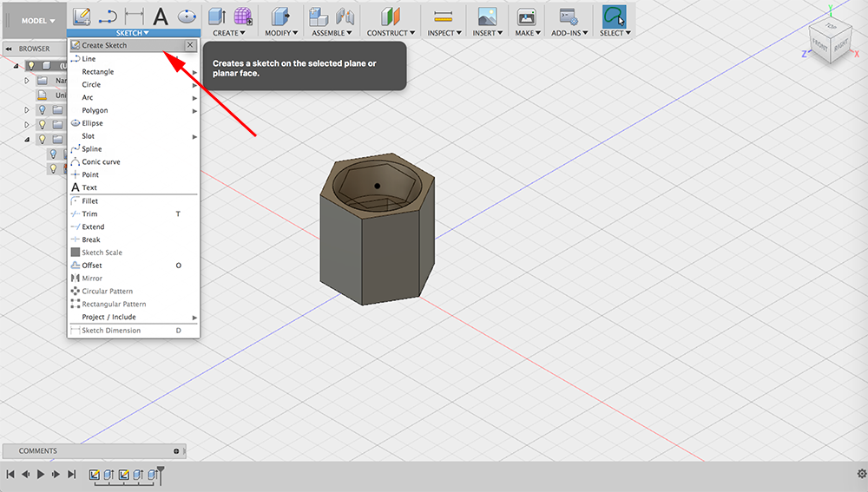Open the Rectangle submenu

[x=134, y=72]
